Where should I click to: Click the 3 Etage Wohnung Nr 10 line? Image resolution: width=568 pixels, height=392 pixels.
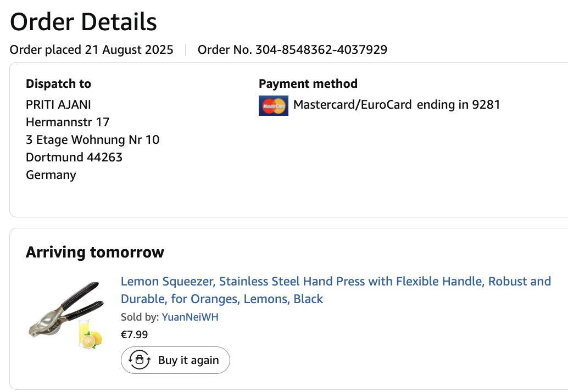(x=92, y=139)
